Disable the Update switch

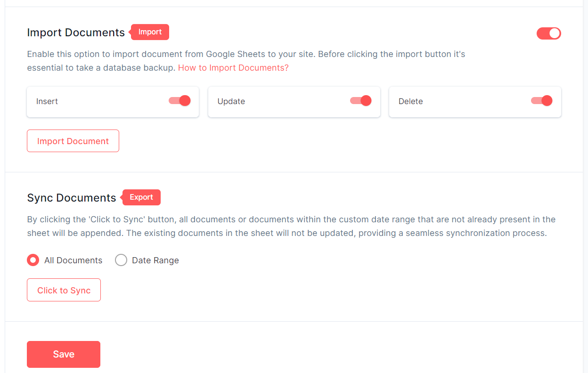point(360,101)
